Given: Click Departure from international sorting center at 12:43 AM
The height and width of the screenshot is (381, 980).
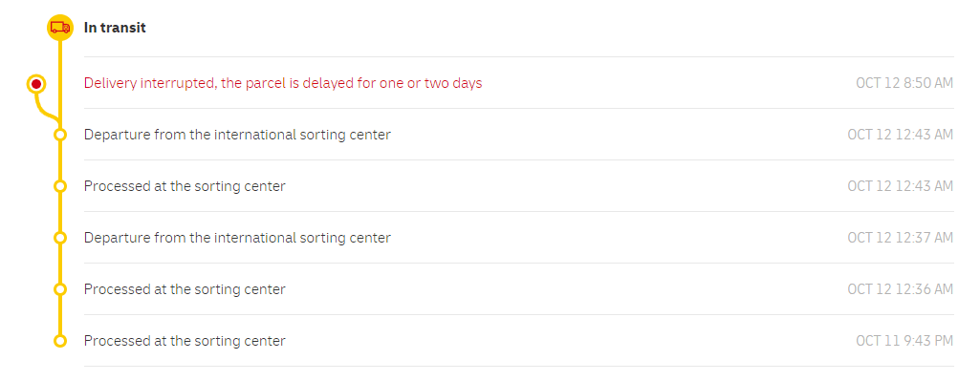Looking at the screenshot, I should click(x=237, y=135).
